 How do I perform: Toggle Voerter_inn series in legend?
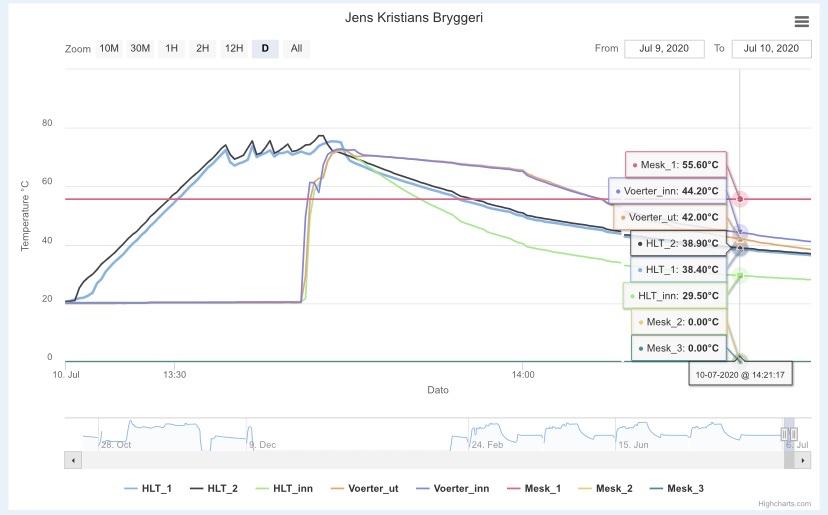click(453, 489)
